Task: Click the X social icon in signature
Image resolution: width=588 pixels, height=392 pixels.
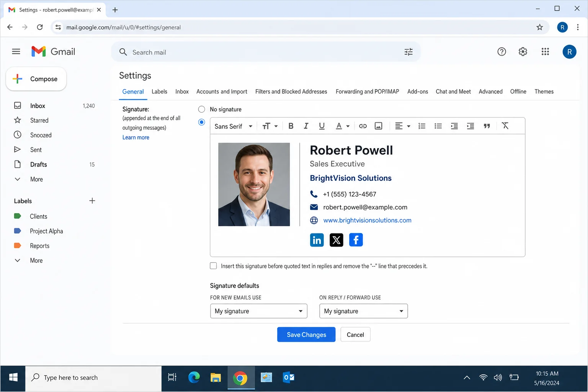Action: [336, 240]
